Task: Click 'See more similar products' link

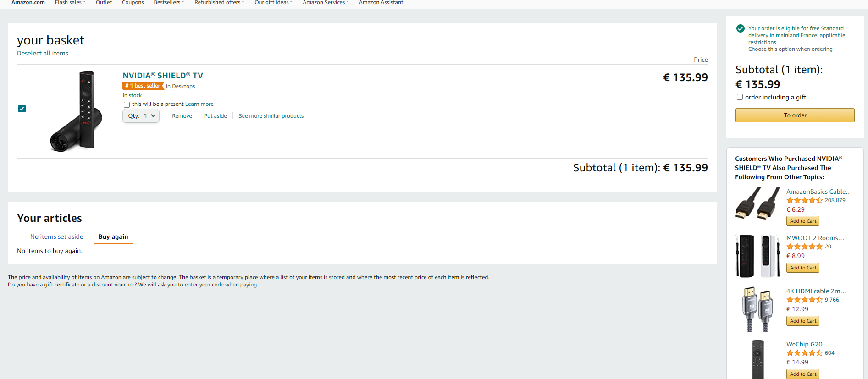Action: [271, 116]
